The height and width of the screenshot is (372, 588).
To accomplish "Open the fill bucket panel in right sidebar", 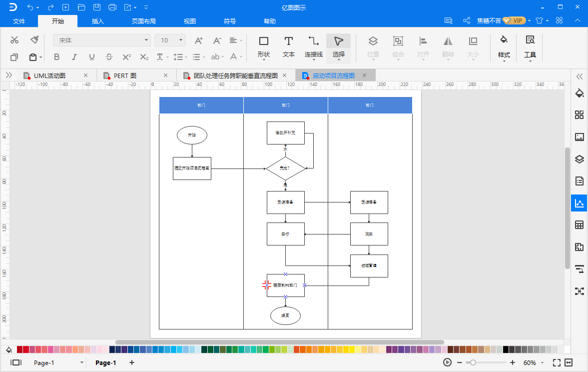I will tap(580, 93).
